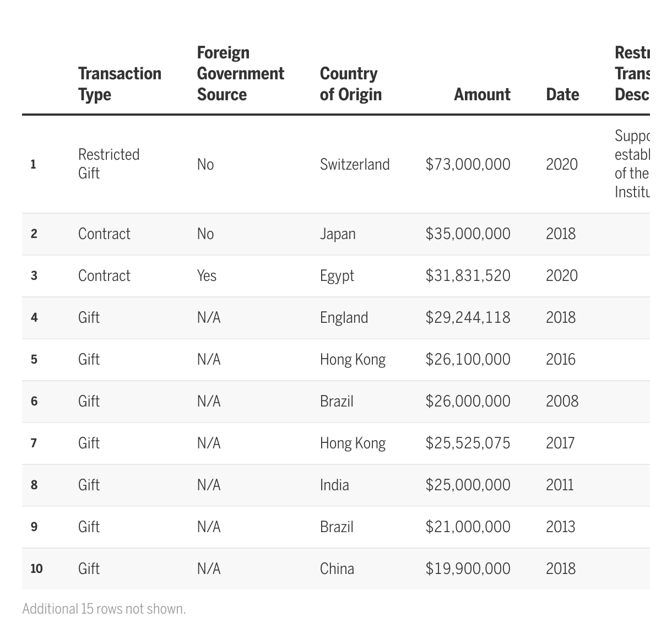672x639 pixels.
Task: Click the 2008 date cell
Action: pyautogui.click(x=562, y=401)
